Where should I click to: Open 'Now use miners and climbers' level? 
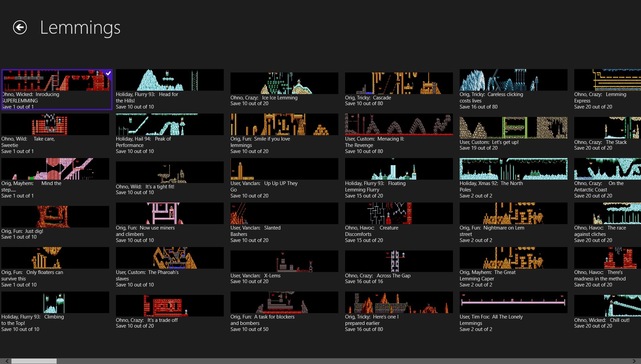click(x=170, y=223)
